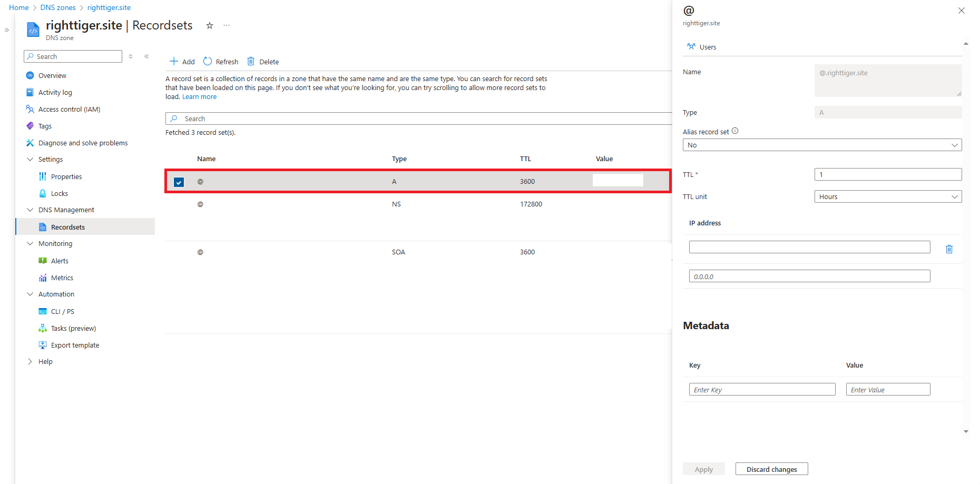
Task: Open the TTL unit Hours dropdown
Action: (888, 196)
